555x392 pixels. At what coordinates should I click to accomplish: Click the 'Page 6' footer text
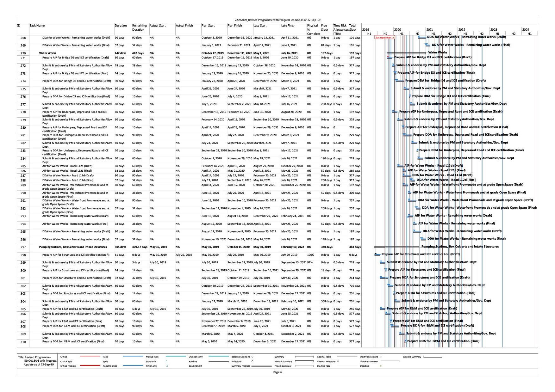[277, 372]
